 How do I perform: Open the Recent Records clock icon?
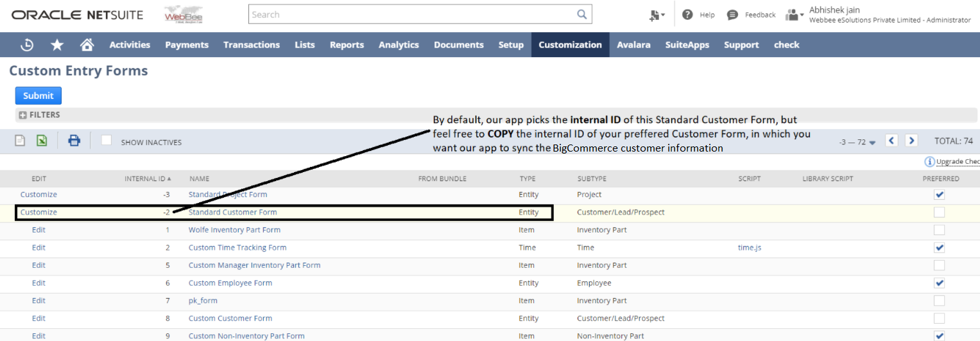(x=27, y=45)
